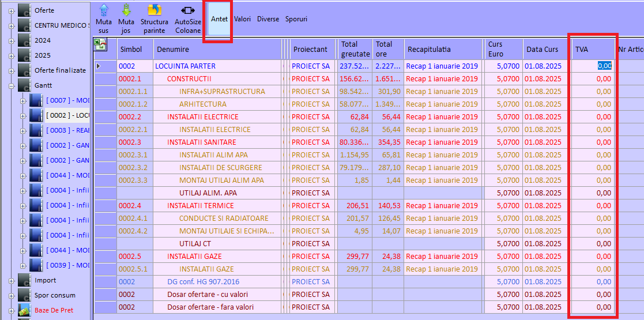
Task: Click the Muta jos down-arrow icon
Action: click(x=126, y=10)
